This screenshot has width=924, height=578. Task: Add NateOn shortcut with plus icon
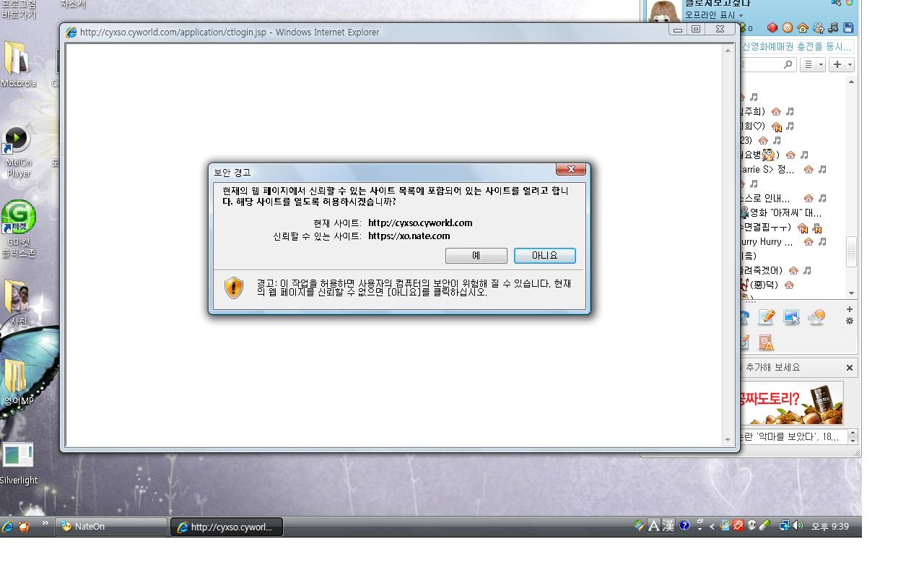click(x=850, y=309)
